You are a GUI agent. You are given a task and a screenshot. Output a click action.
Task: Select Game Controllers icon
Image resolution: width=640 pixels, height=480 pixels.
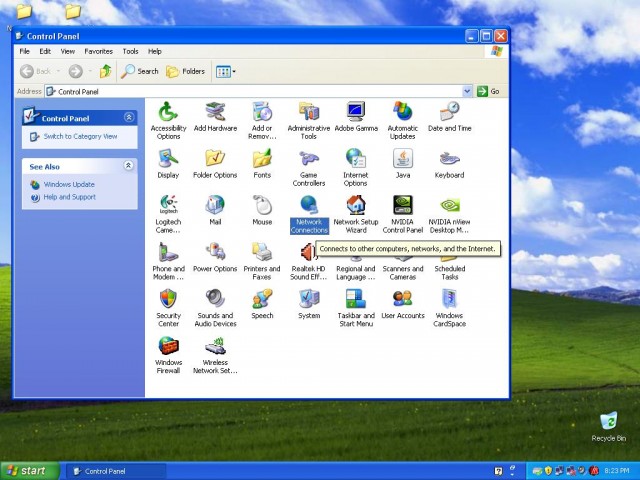click(x=309, y=159)
